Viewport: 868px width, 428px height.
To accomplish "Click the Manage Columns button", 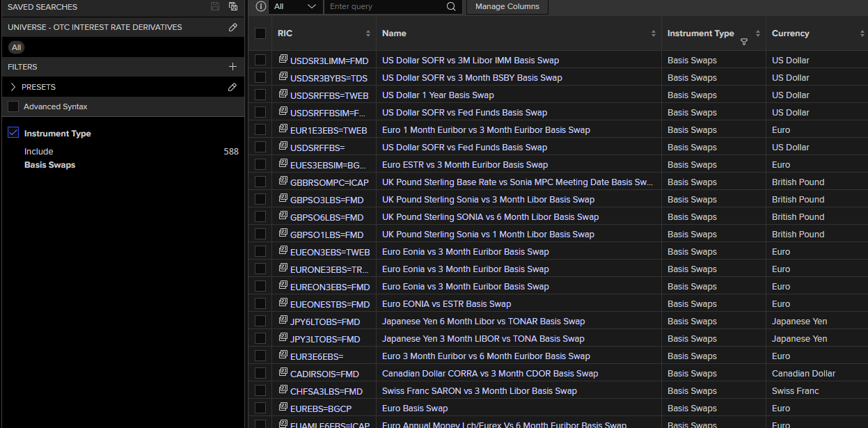I will click(507, 6).
